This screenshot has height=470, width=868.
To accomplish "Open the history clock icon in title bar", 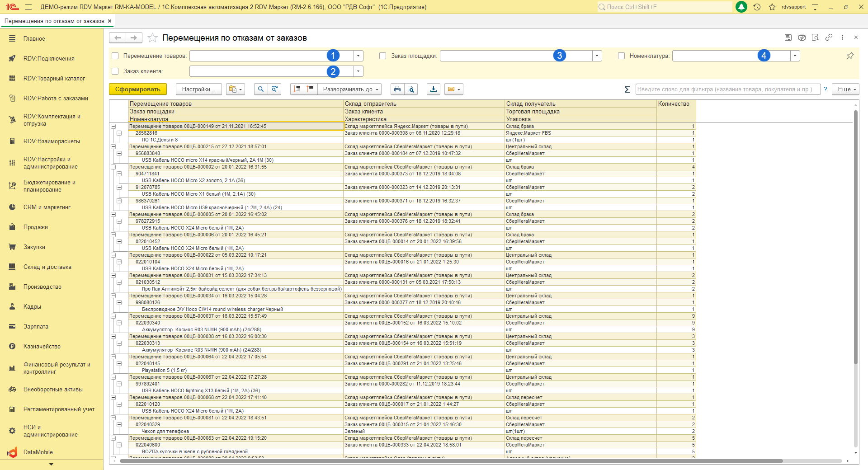I will pos(757,7).
